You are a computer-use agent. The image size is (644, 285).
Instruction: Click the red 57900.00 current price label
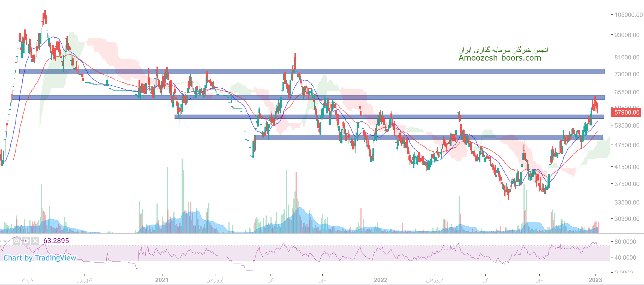tap(627, 112)
